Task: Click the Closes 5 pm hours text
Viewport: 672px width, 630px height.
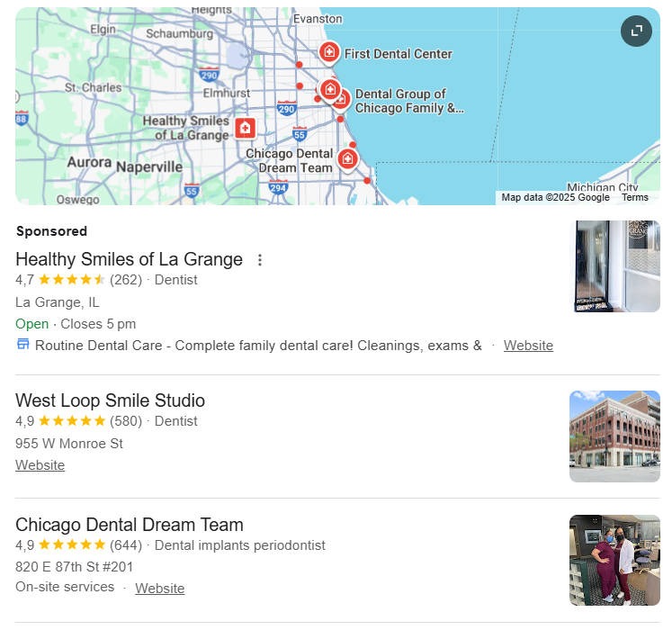Action: pyautogui.click(x=98, y=324)
